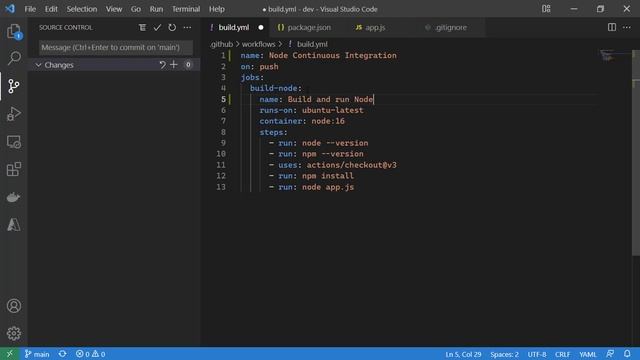This screenshot has width=640, height=360.
Task: Open the Help menu
Action: pyautogui.click(x=217, y=9)
